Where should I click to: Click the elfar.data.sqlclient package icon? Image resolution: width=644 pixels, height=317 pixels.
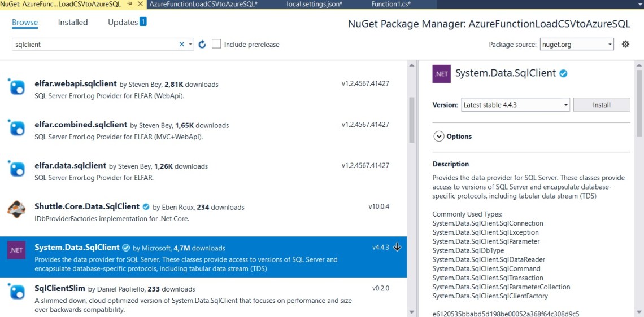pos(17,168)
